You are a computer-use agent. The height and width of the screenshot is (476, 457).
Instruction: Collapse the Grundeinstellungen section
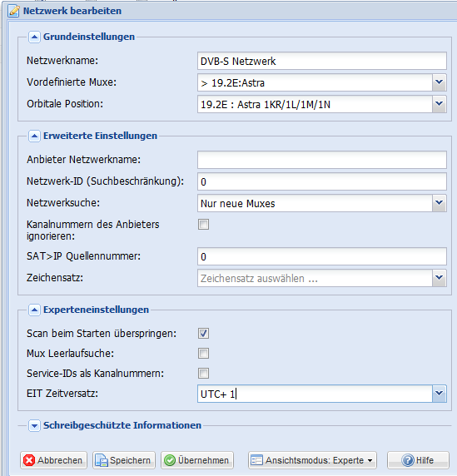pyautogui.click(x=34, y=37)
